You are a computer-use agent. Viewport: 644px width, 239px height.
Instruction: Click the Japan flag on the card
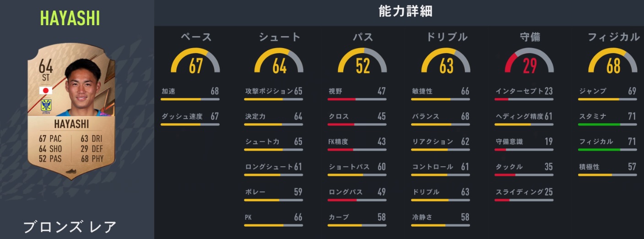tap(46, 90)
